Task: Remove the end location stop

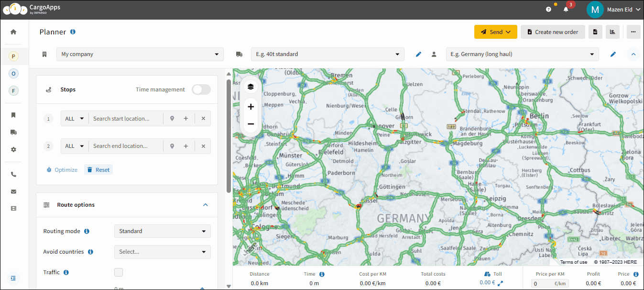Action: (x=203, y=146)
